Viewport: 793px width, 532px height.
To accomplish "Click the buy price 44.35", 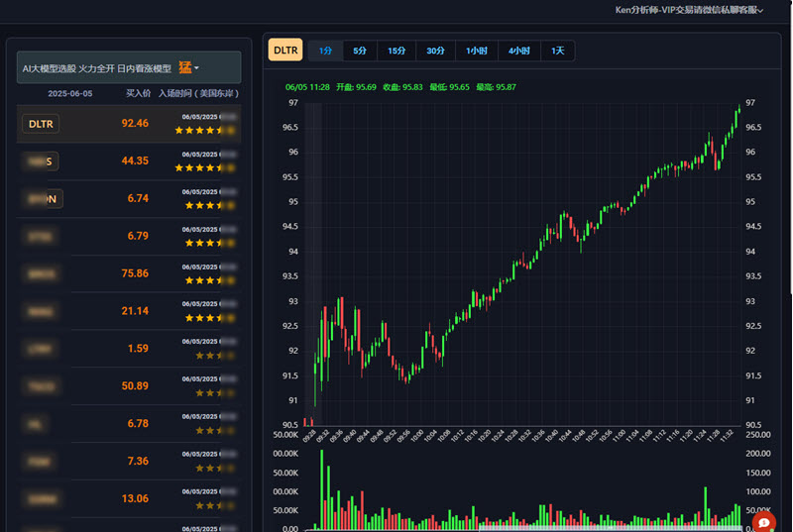I will pos(135,160).
